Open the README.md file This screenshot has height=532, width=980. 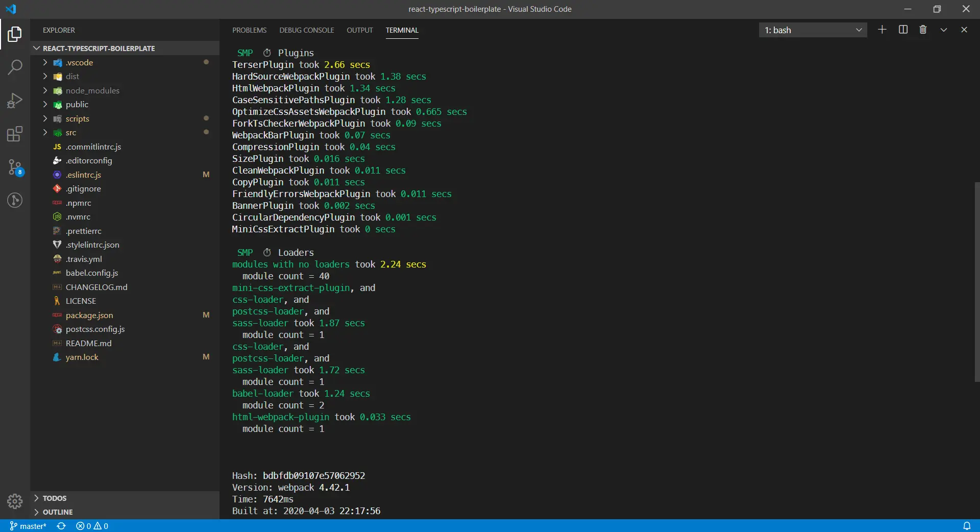(125, 343)
